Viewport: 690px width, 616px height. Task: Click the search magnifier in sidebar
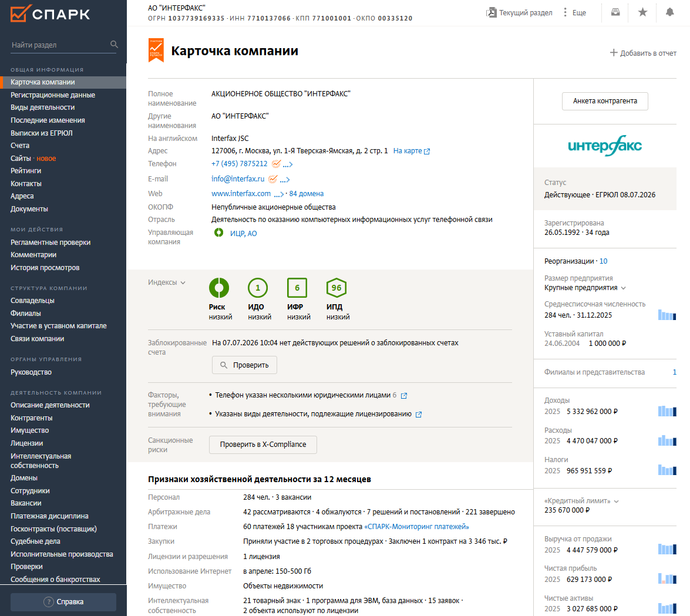[114, 45]
